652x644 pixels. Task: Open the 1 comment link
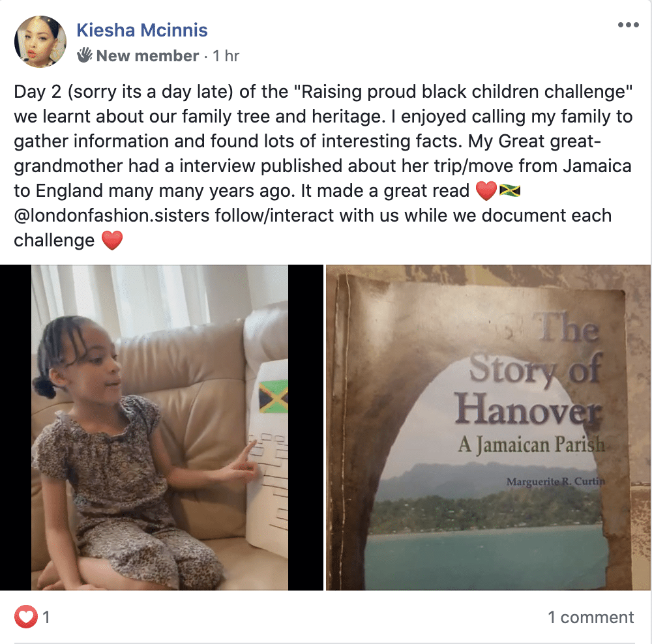pos(591,617)
